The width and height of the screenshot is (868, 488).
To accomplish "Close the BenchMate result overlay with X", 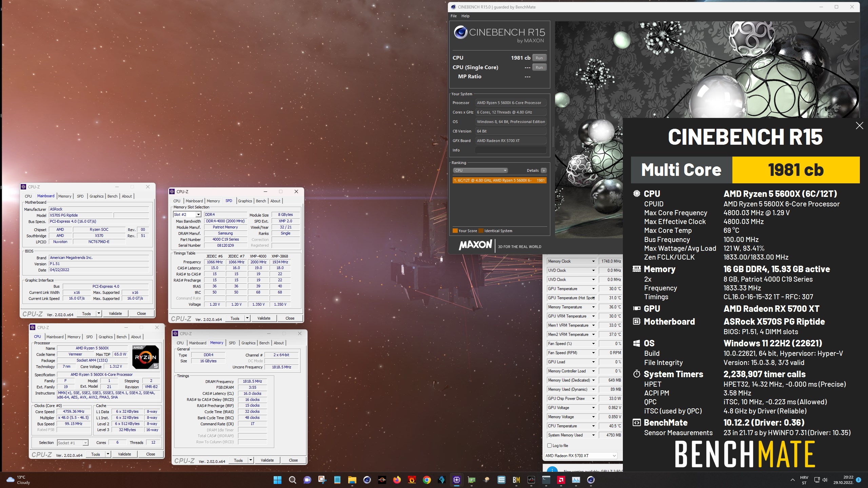I will point(859,126).
